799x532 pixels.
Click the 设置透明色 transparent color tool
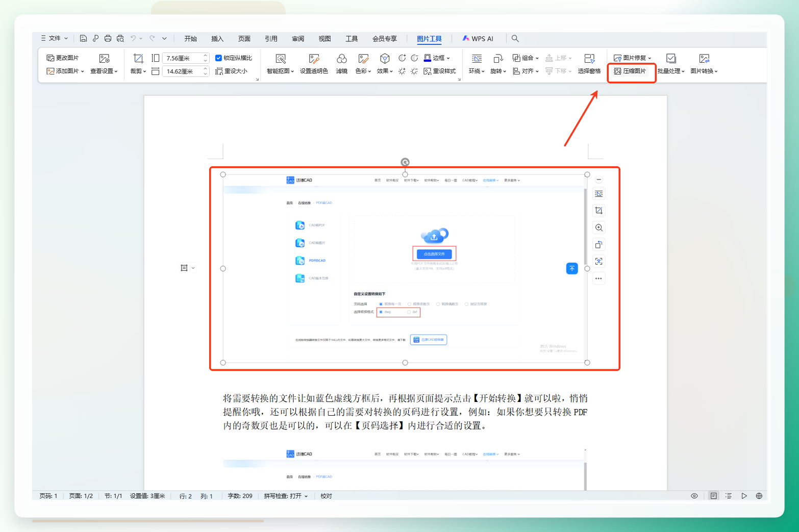pyautogui.click(x=314, y=64)
